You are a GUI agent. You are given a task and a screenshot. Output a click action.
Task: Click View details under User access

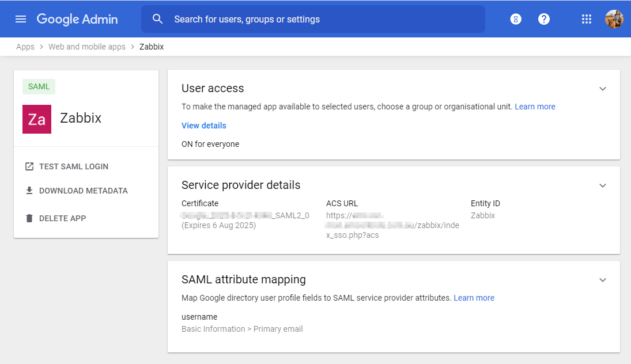click(x=203, y=125)
